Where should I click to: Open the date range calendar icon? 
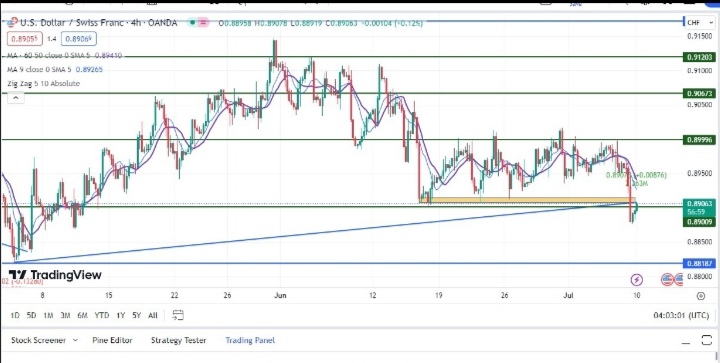tap(178, 315)
